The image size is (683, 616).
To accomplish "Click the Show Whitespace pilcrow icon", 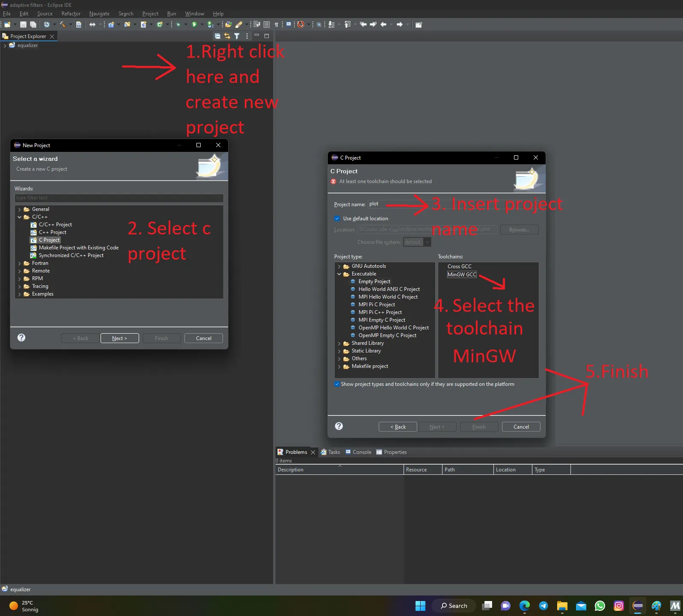I will tap(276, 25).
